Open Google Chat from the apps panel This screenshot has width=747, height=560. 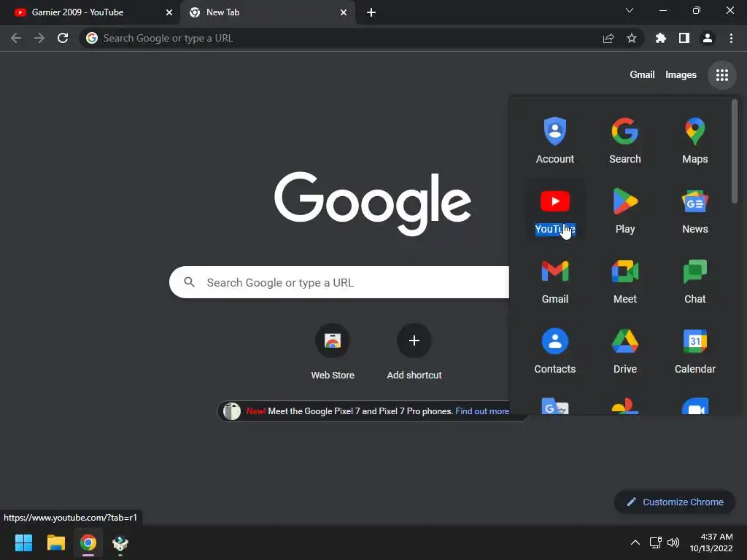coord(694,280)
